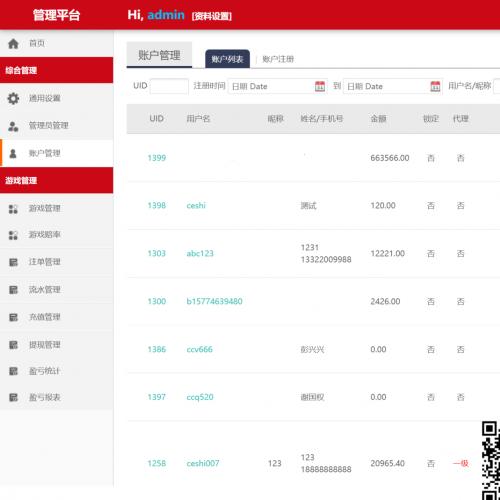Open user ceshi's account link
Viewport: 500px width, 500px height.
[196, 205]
